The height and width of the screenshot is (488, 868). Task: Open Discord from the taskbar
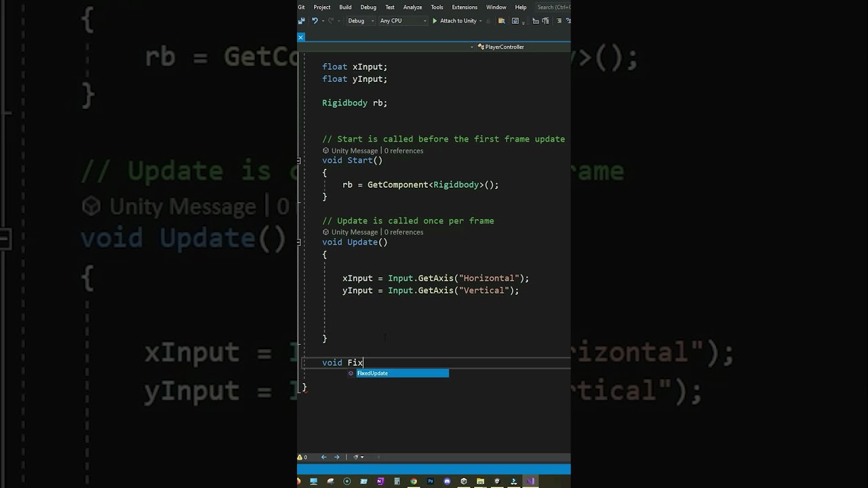pos(447,481)
